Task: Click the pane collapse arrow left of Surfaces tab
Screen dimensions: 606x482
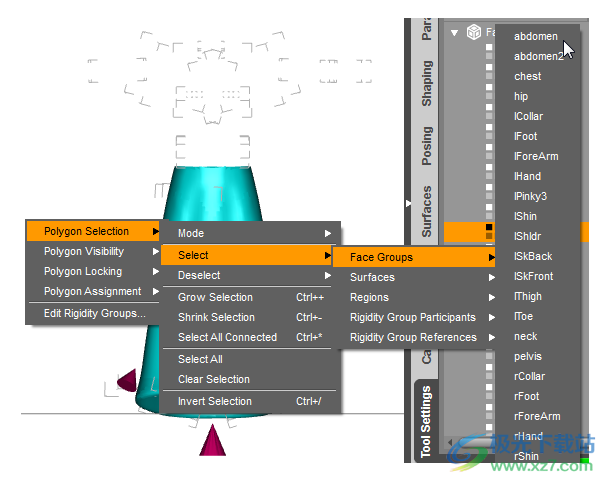Action: (408, 204)
